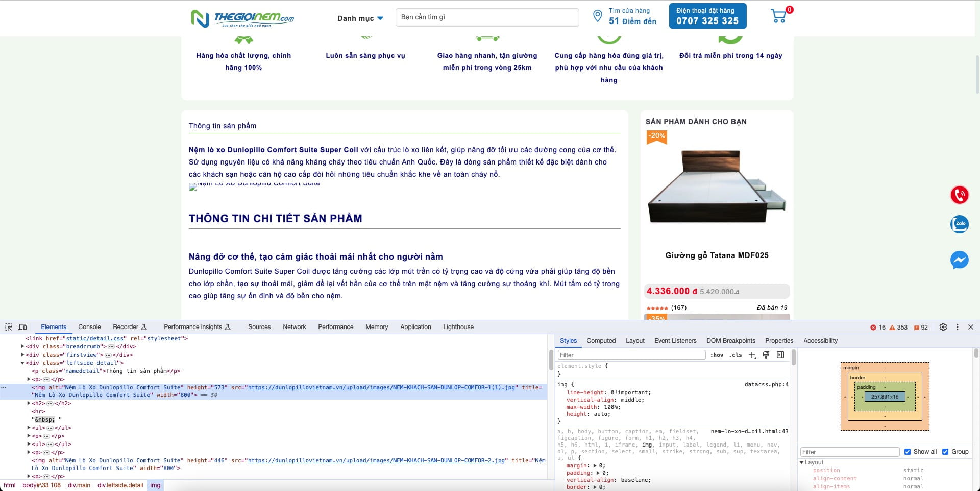Collapse the div class leftside detail node

[x=22, y=363]
